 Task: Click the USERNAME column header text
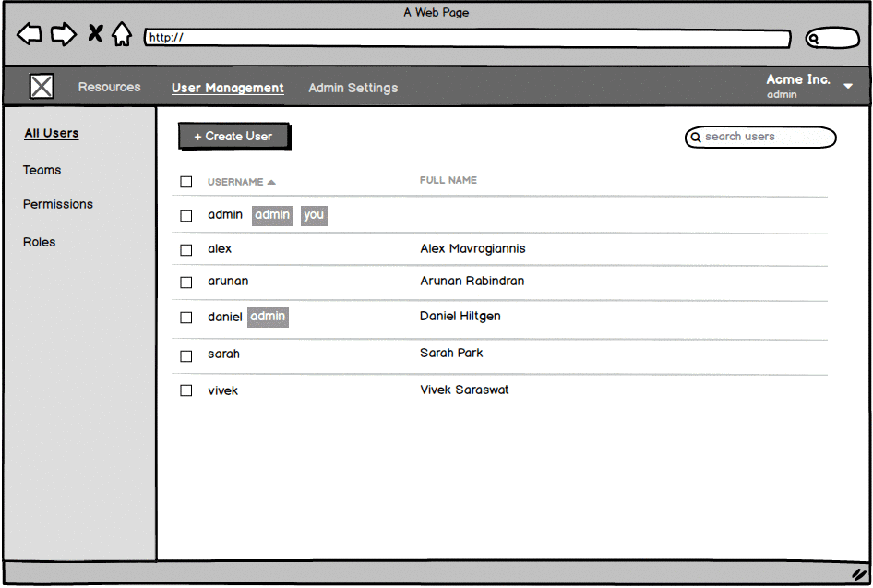coord(235,182)
